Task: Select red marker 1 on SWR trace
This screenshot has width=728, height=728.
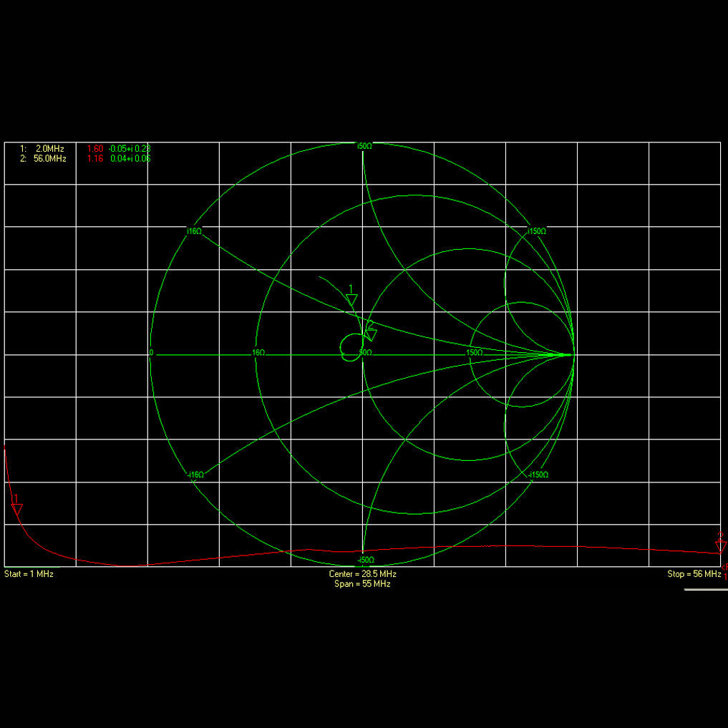Action: (x=17, y=509)
